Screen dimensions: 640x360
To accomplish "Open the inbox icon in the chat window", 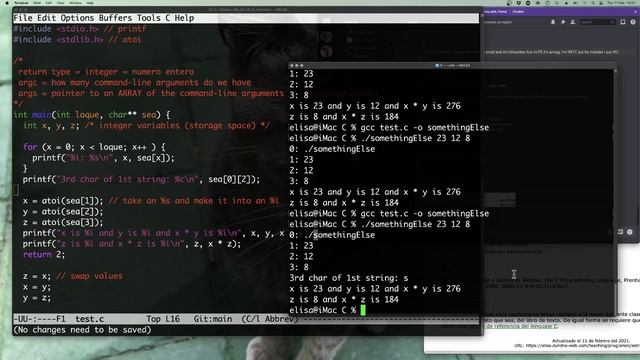I will click(623, 22).
